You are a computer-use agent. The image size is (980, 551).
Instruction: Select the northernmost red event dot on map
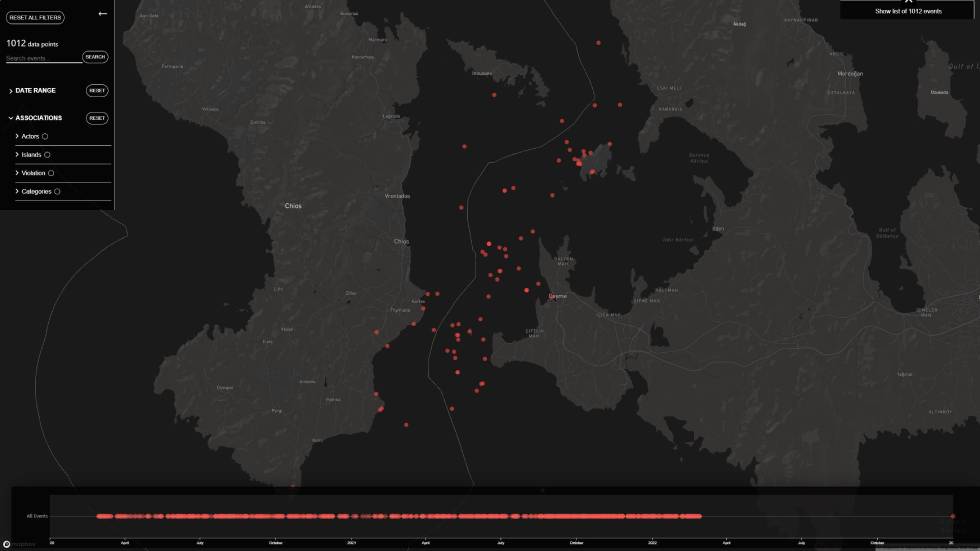pos(598,43)
